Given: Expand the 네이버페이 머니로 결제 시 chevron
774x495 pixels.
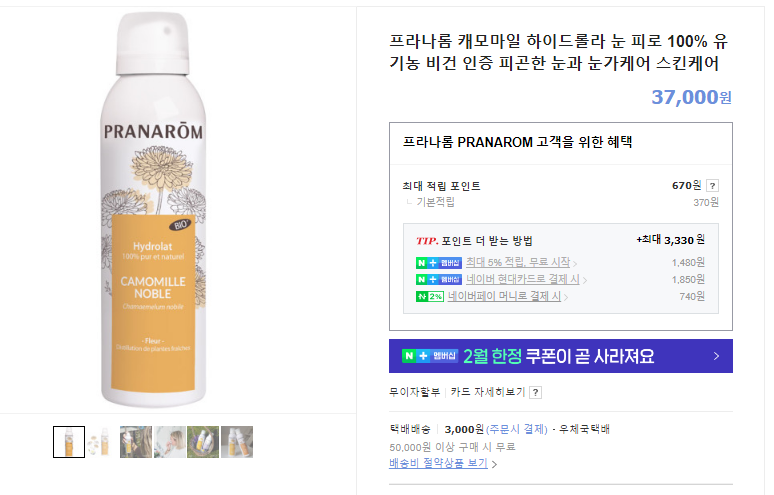Looking at the screenshot, I should (x=566, y=297).
